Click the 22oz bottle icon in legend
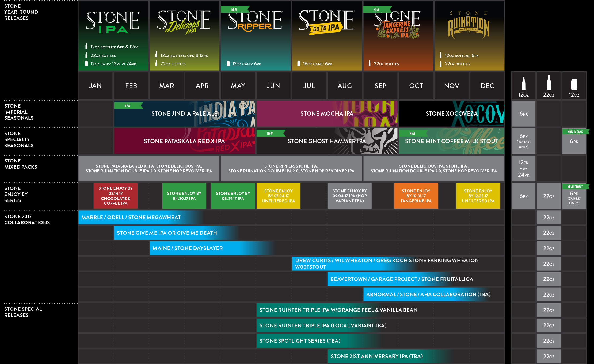The width and height of the screenshot is (594, 364). 549,83
